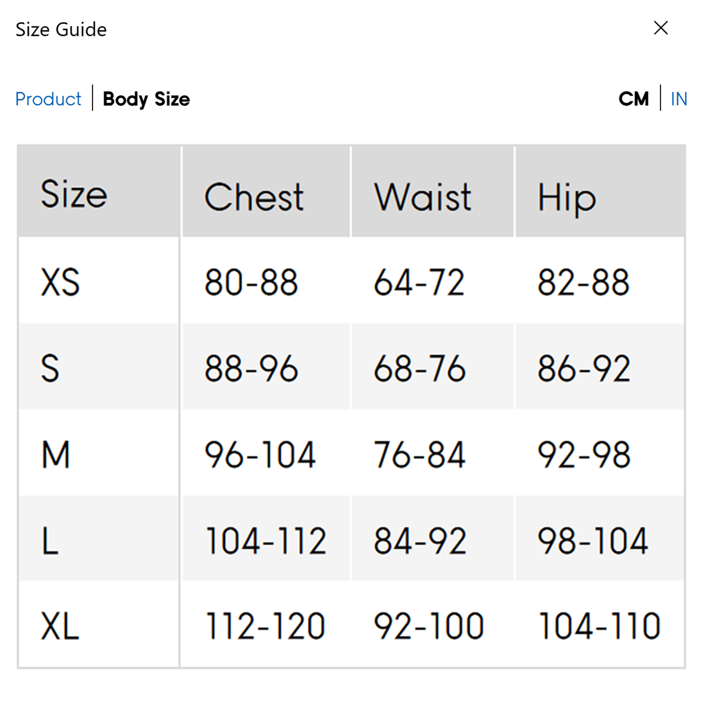The height and width of the screenshot is (728, 706).
Task: Select the Body Size tab
Action: tap(146, 99)
